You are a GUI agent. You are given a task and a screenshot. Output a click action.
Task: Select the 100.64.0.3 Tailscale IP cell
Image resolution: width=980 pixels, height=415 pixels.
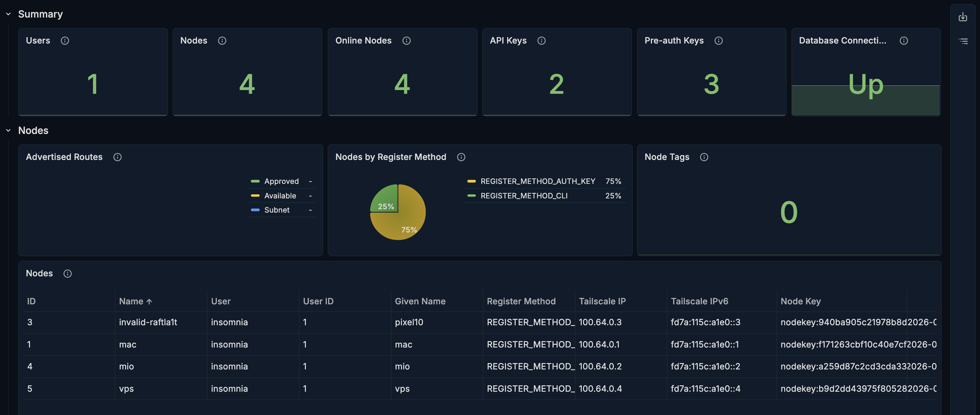tap(621, 323)
